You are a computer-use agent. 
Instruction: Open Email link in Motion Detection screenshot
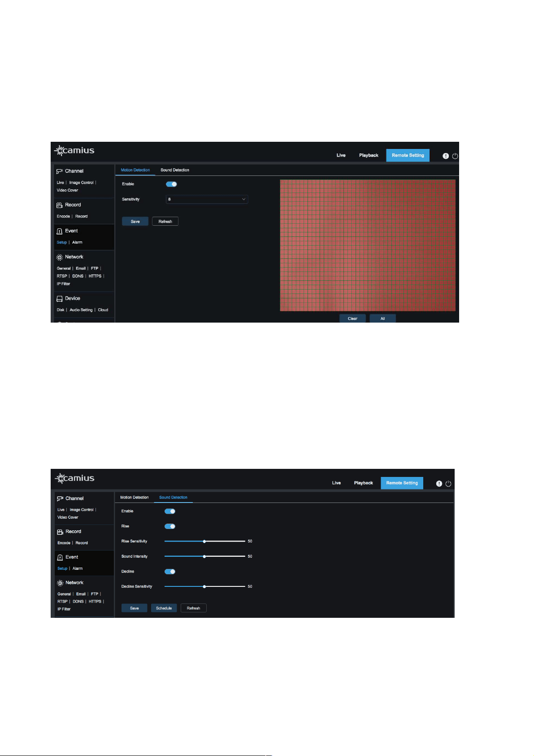click(x=81, y=268)
